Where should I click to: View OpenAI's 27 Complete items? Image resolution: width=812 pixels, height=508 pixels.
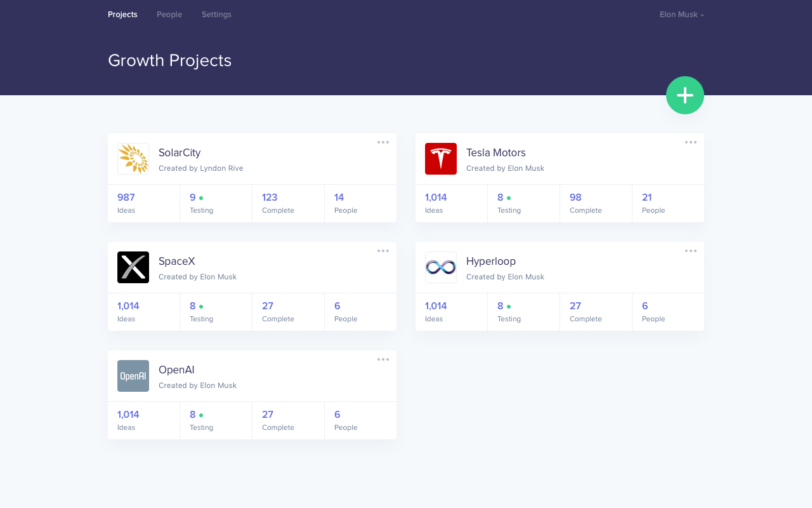click(x=288, y=420)
